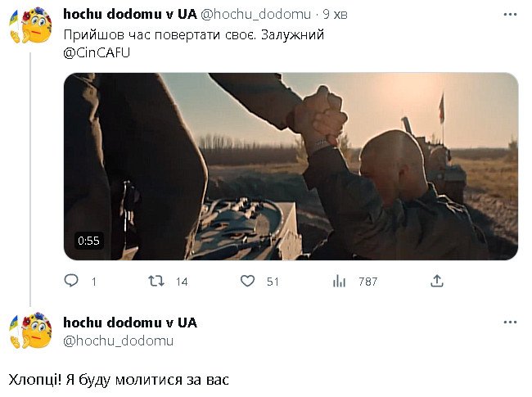Open the reply tweet's three-dot more menu
This screenshot has height=397, width=532.
tap(510, 322)
